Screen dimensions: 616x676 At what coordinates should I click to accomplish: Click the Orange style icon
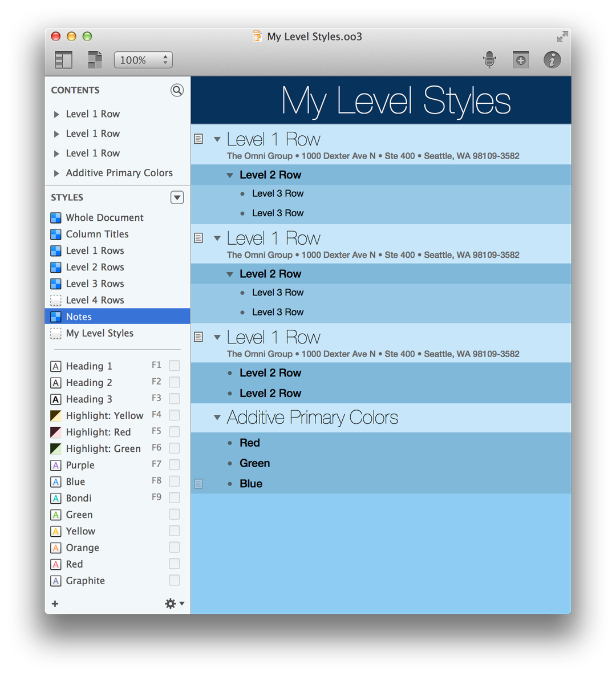pos(55,548)
